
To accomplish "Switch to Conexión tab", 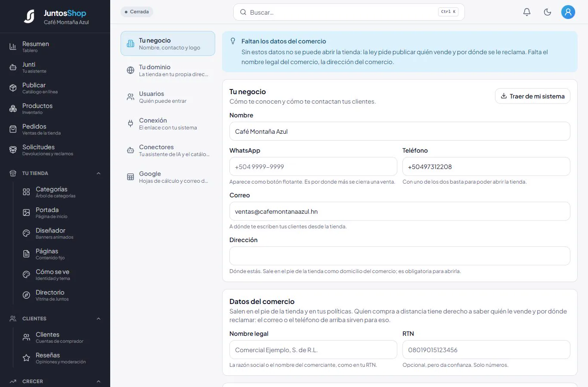I will click(x=168, y=123).
